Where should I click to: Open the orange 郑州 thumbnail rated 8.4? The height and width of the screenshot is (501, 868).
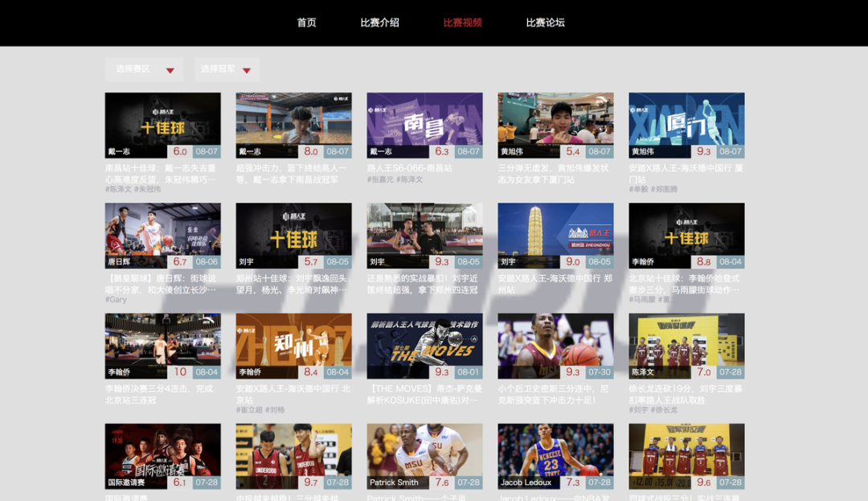tap(293, 346)
